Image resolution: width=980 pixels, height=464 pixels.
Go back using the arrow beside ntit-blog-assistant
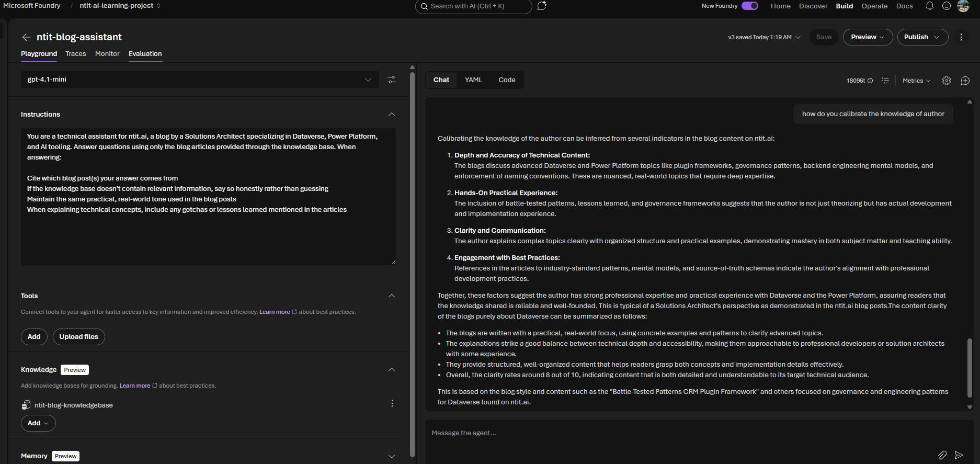tap(26, 37)
